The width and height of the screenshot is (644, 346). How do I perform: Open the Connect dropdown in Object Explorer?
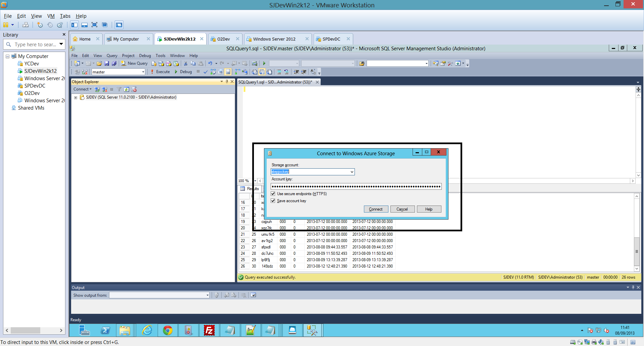coord(83,89)
